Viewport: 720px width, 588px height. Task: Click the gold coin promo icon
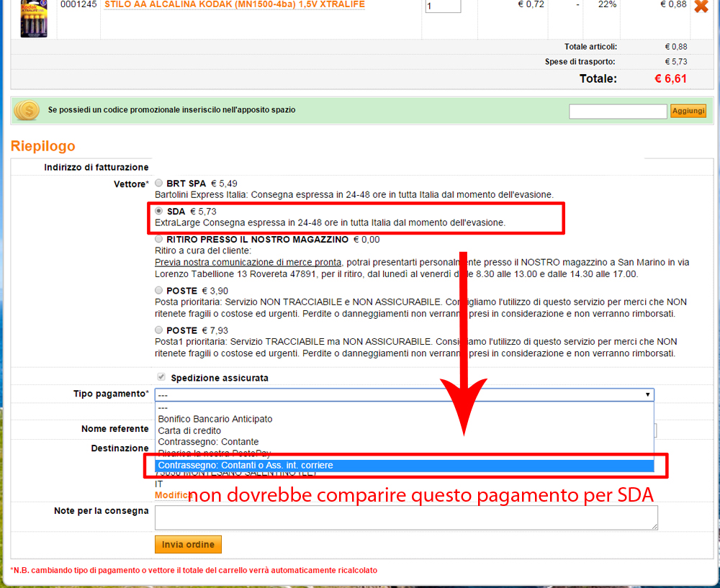[x=27, y=111]
